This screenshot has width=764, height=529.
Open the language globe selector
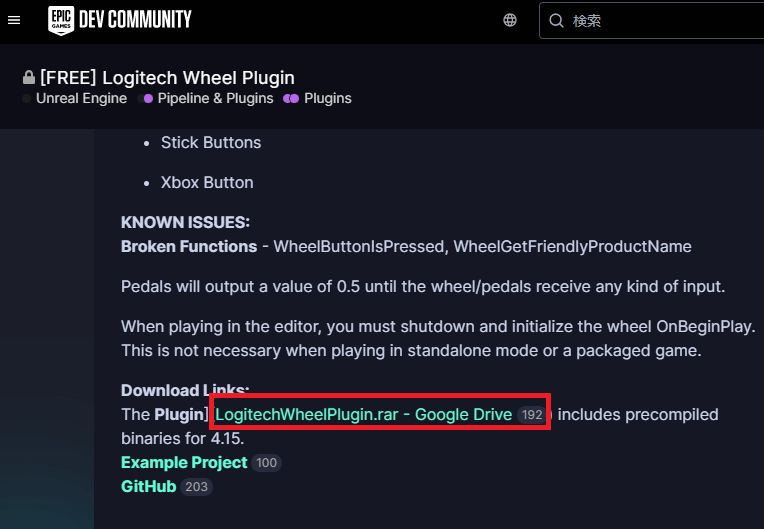pos(510,20)
